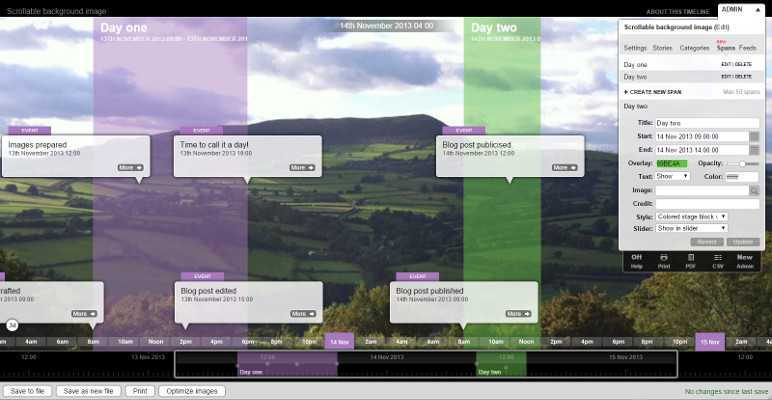Open the Start date calendar picker
Viewport: 772px width, 400px height.
coord(754,136)
